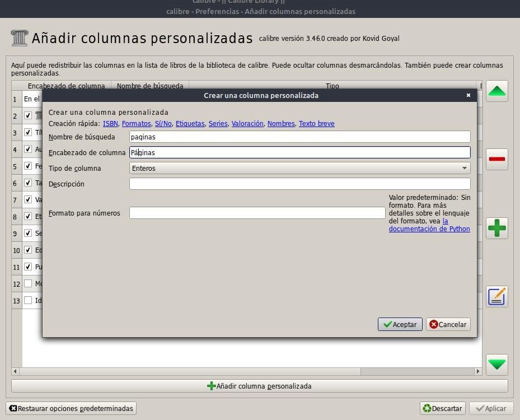Image resolution: width=520 pixels, height=420 pixels.
Task: Click the Nombre de búsqueda input field
Action: click(300, 137)
